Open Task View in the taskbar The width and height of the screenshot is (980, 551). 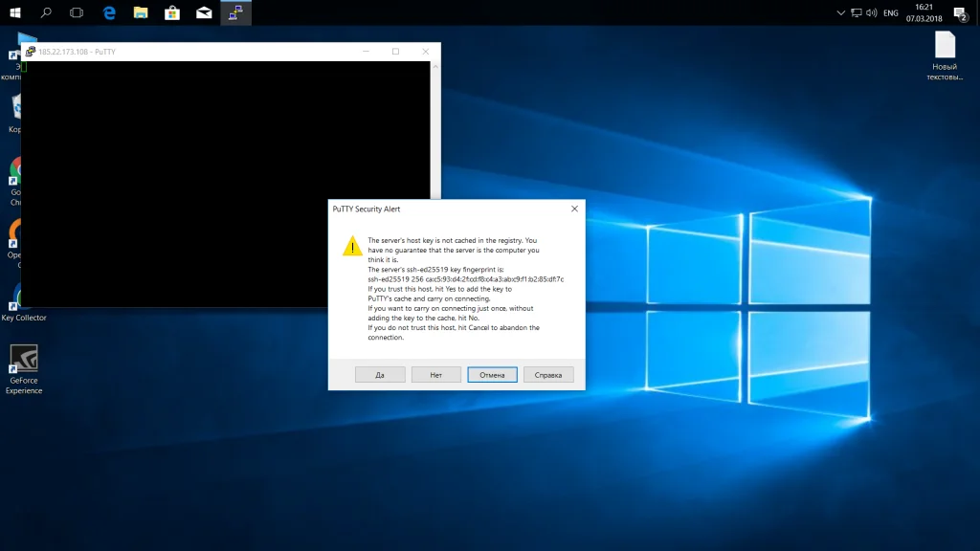pos(77,12)
